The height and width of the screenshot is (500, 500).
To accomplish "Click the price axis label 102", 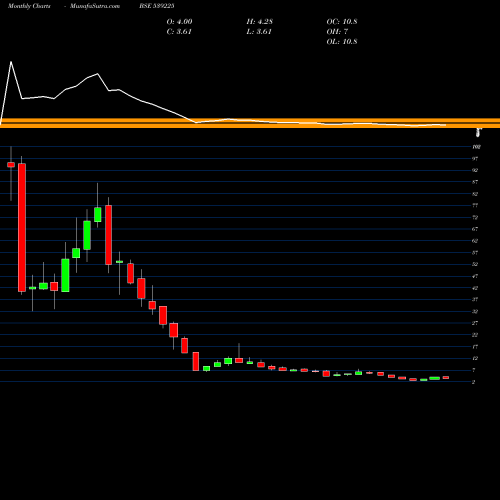I will pyautogui.click(x=476, y=147).
